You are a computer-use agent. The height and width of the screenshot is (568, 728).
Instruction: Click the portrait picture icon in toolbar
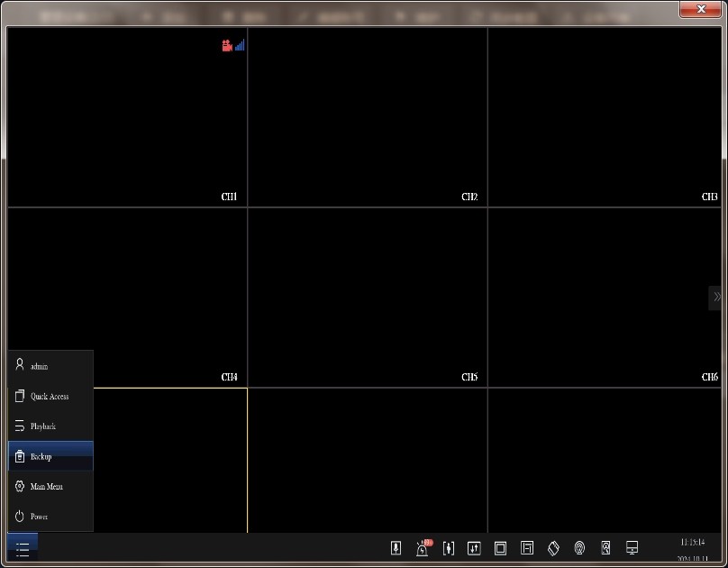[605, 548]
